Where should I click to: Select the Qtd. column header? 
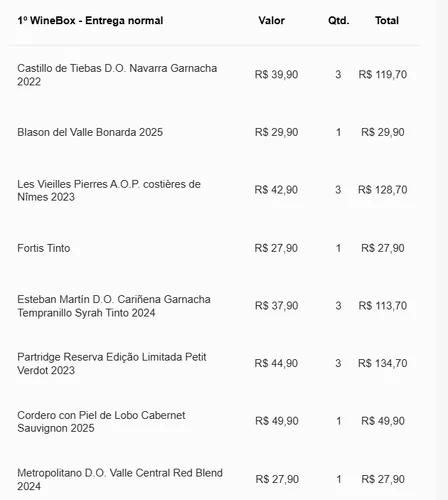[339, 21]
